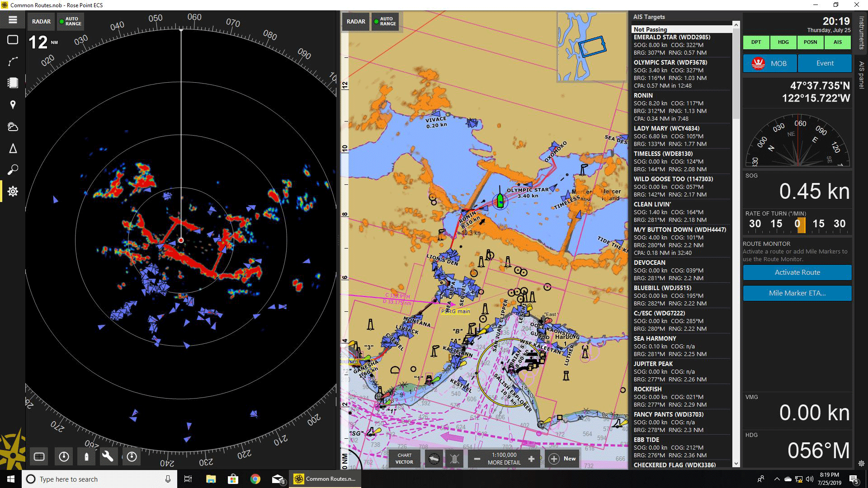Click the chart orientation arrow icon
This screenshot has height=488, width=868.
pyautogui.click(x=434, y=459)
